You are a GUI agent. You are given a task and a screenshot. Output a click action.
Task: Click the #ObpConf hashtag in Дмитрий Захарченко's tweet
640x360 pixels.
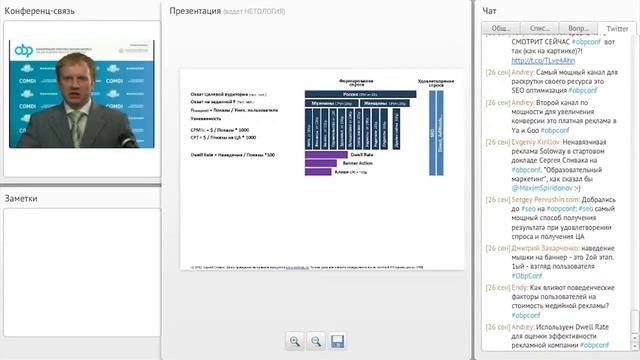(x=527, y=276)
